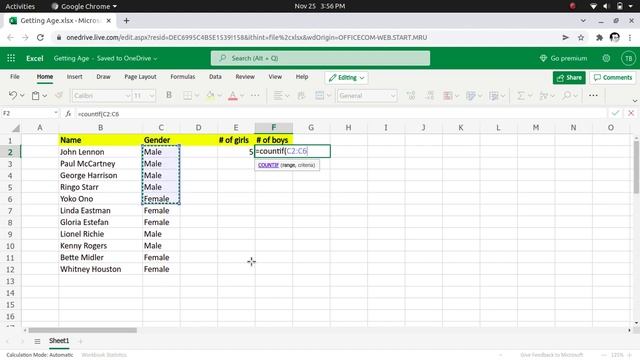Switch to the Page Layout tab
Image resolution: width=640 pixels, height=360 pixels.
point(140,77)
